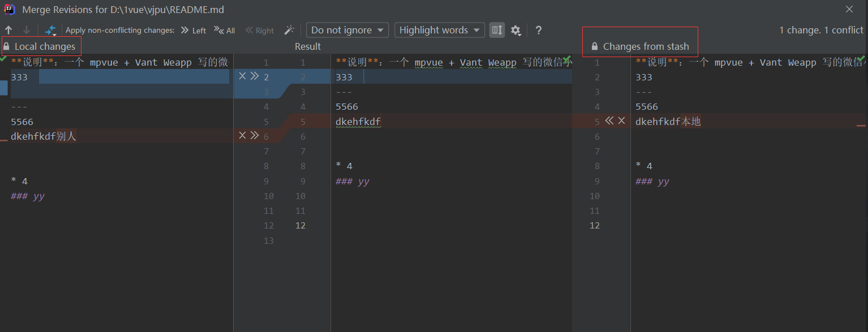Accept left conflict 'dkehfkdf别人' with arrows
The width and height of the screenshot is (868, 332).
point(255,135)
